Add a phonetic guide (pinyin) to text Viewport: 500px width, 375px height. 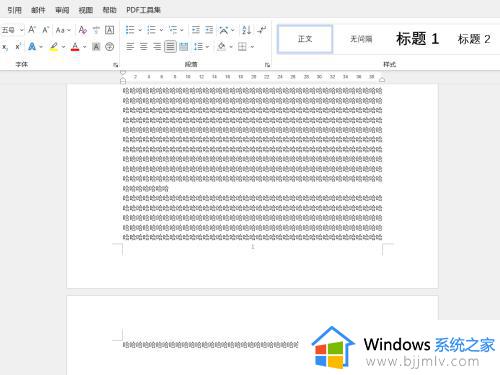point(96,30)
